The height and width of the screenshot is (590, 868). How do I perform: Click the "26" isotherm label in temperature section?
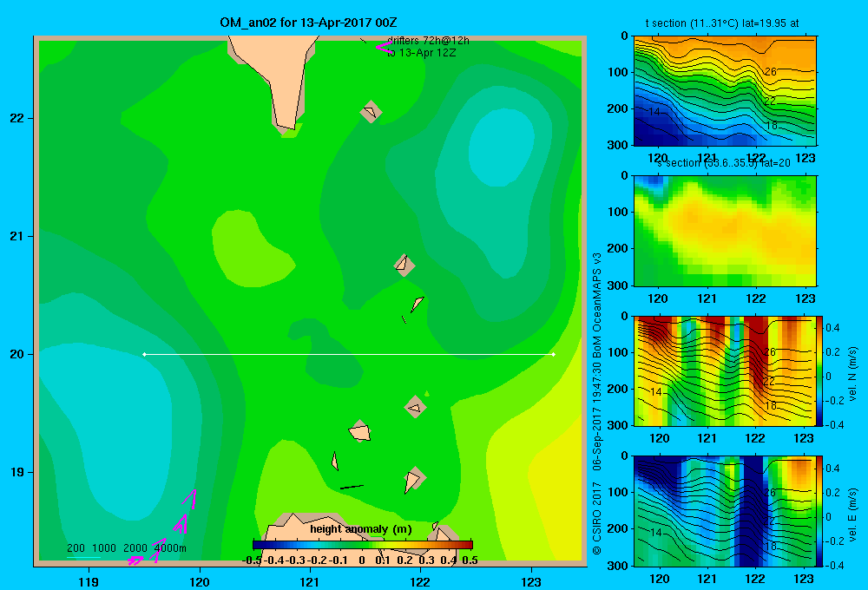tap(770, 72)
